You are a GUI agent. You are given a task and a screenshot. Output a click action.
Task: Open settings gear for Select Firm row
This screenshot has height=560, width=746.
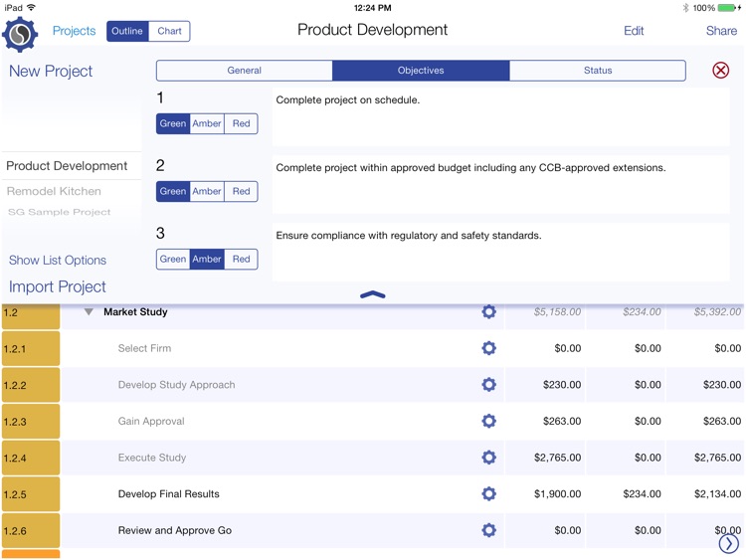[x=488, y=348]
